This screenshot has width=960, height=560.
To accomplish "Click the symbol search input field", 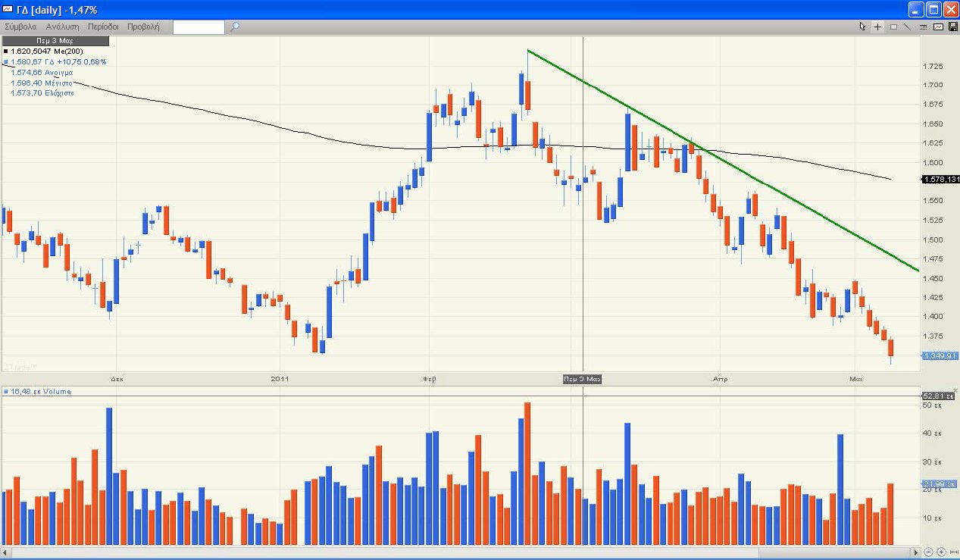I will click(199, 27).
